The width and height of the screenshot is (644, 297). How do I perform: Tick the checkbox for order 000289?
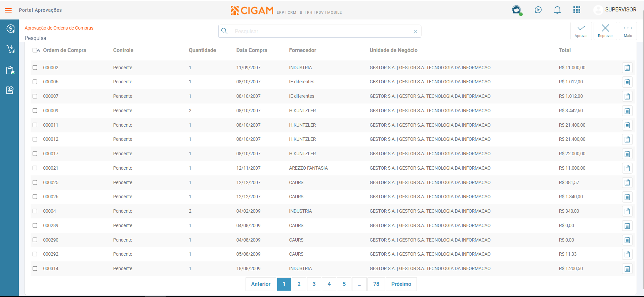point(35,225)
